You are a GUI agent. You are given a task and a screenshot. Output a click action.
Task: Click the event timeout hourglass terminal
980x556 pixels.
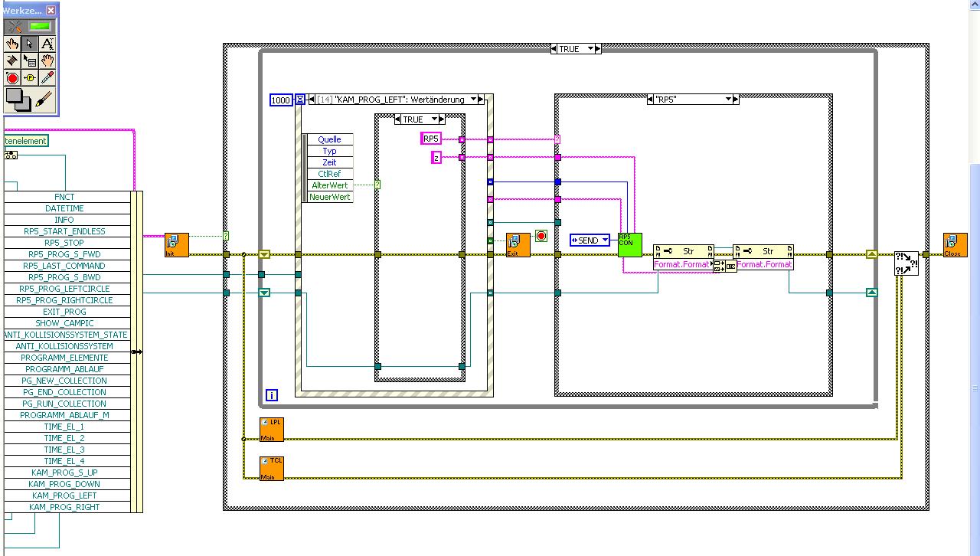pos(300,100)
